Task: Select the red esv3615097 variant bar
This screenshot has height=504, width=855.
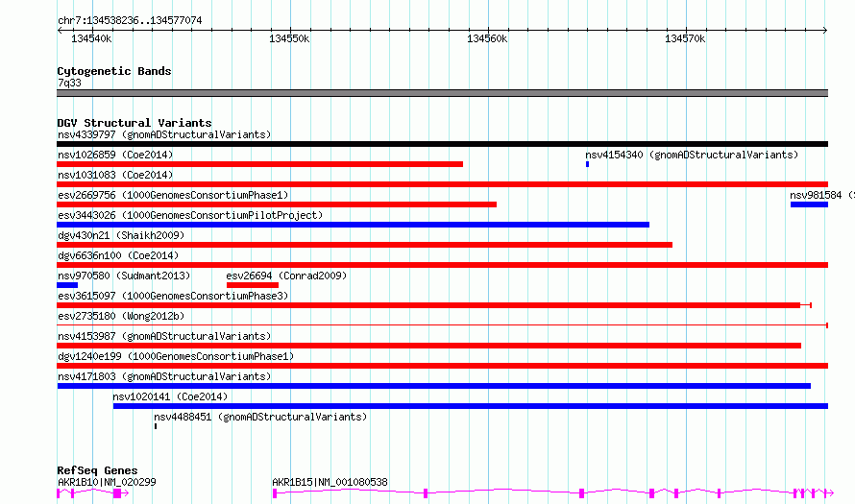Action: click(434, 305)
